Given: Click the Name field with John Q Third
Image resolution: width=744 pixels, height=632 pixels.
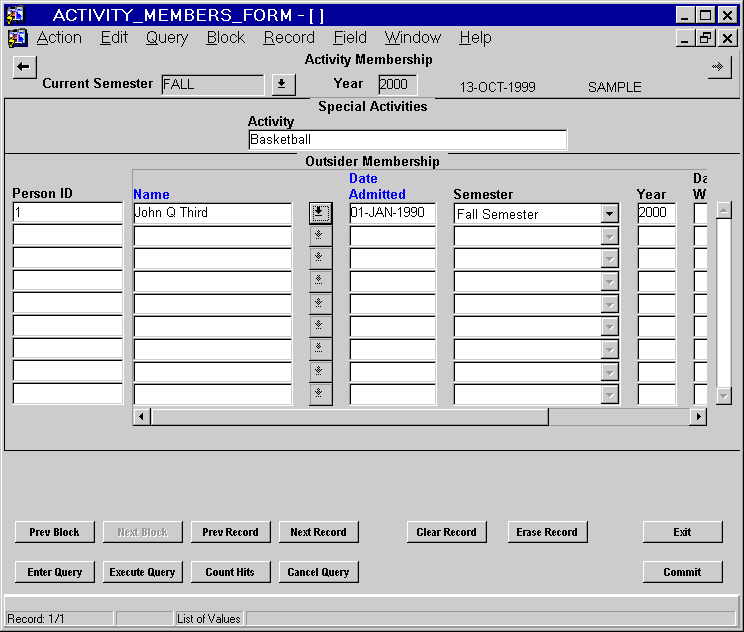Looking at the screenshot, I should coord(213,213).
